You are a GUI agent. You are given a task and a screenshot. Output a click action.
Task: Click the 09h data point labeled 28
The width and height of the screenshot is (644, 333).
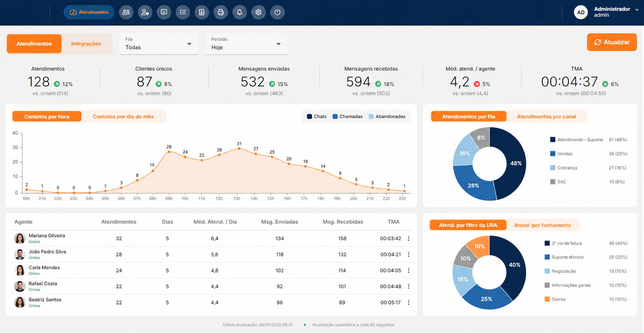tap(169, 152)
